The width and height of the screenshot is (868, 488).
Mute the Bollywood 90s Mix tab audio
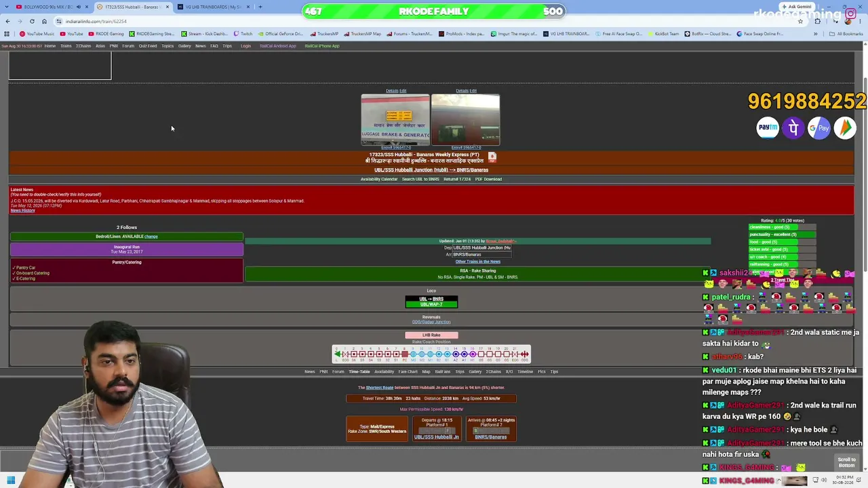[78, 7]
